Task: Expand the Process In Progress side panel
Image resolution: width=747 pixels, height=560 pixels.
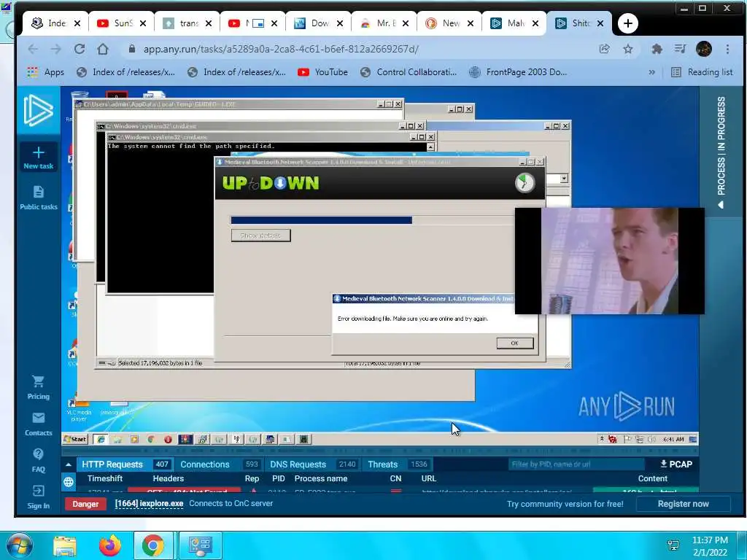Action: click(x=721, y=152)
